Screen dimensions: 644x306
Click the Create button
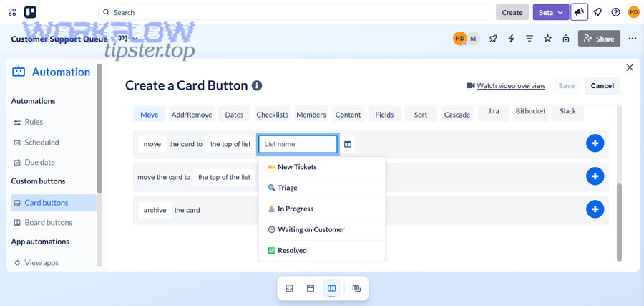(x=512, y=12)
